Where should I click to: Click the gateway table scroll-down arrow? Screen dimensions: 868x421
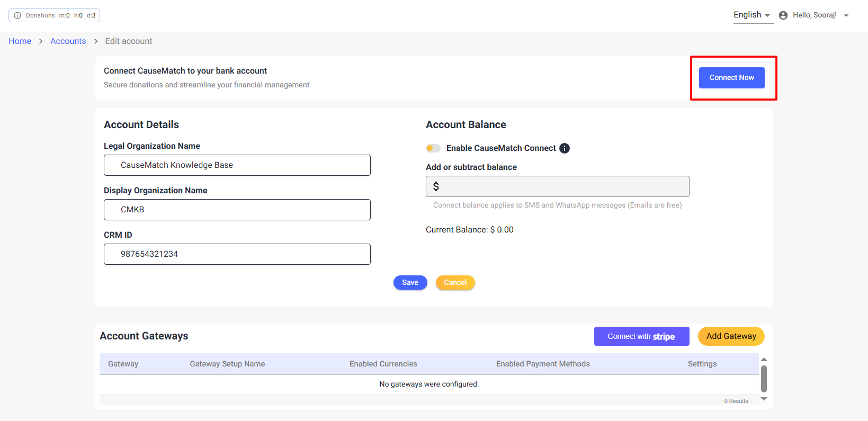pos(764,399)
